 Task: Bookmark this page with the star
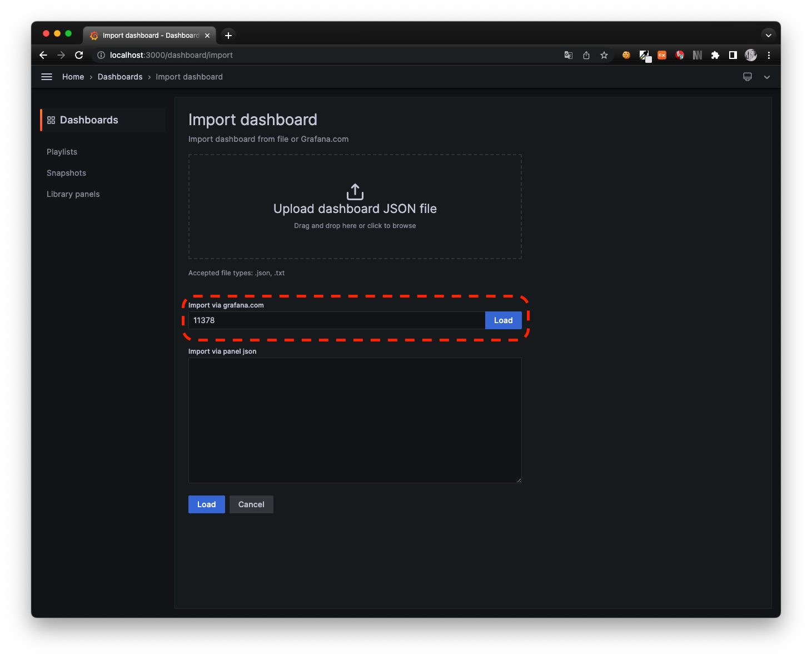[604, 55]
